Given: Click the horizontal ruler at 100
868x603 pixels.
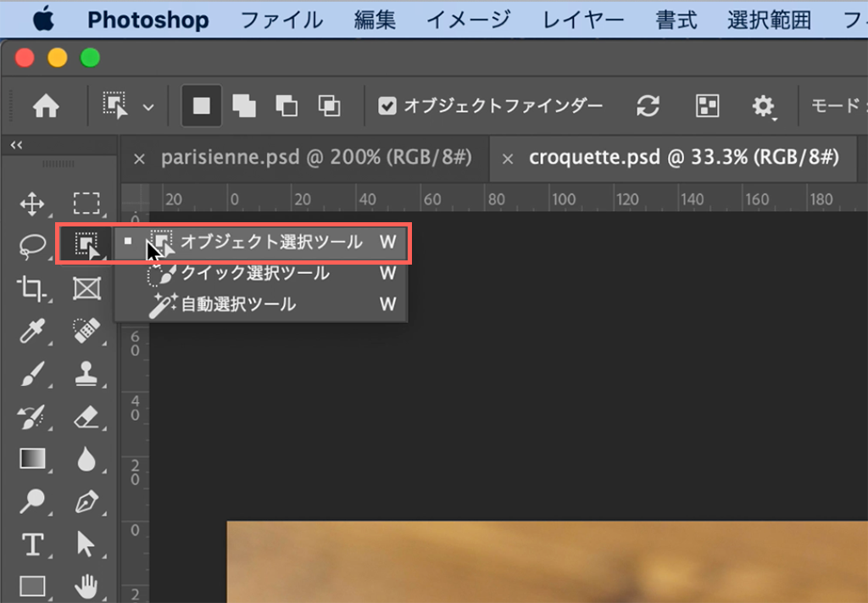Looking at the screenshot, I should click(564, 199).
